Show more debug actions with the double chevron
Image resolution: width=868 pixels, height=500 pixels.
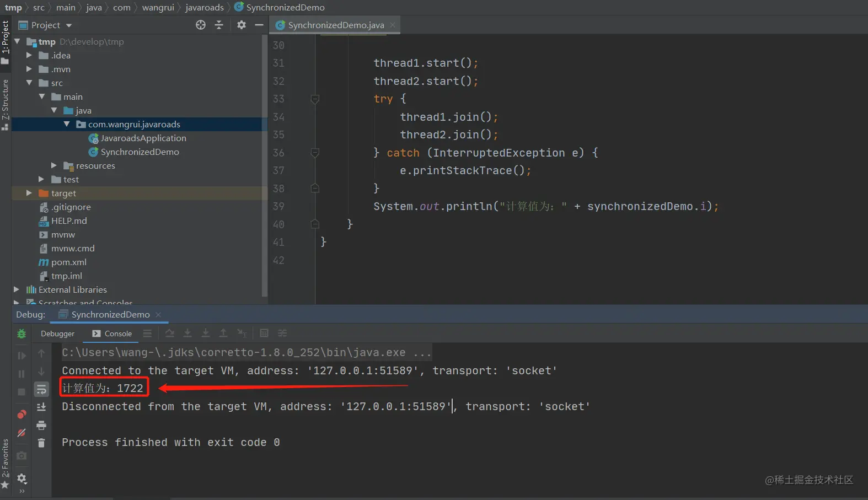click(22, 491)
